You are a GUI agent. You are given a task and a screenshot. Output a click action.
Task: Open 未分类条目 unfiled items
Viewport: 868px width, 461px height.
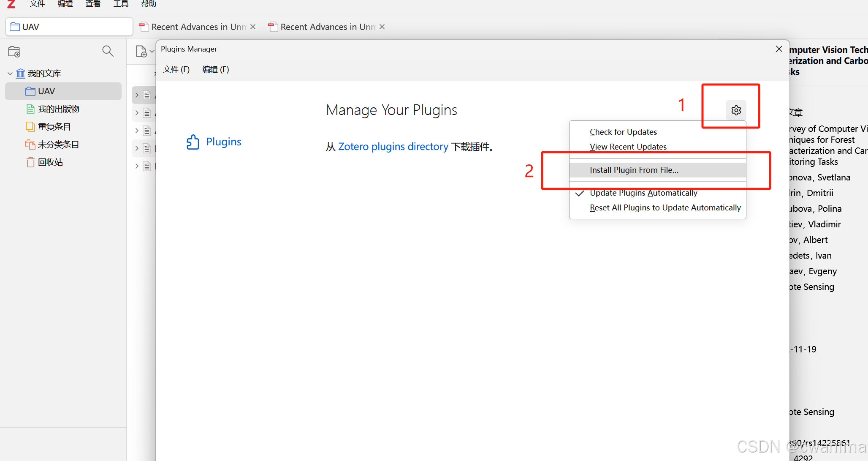(58, 145)
